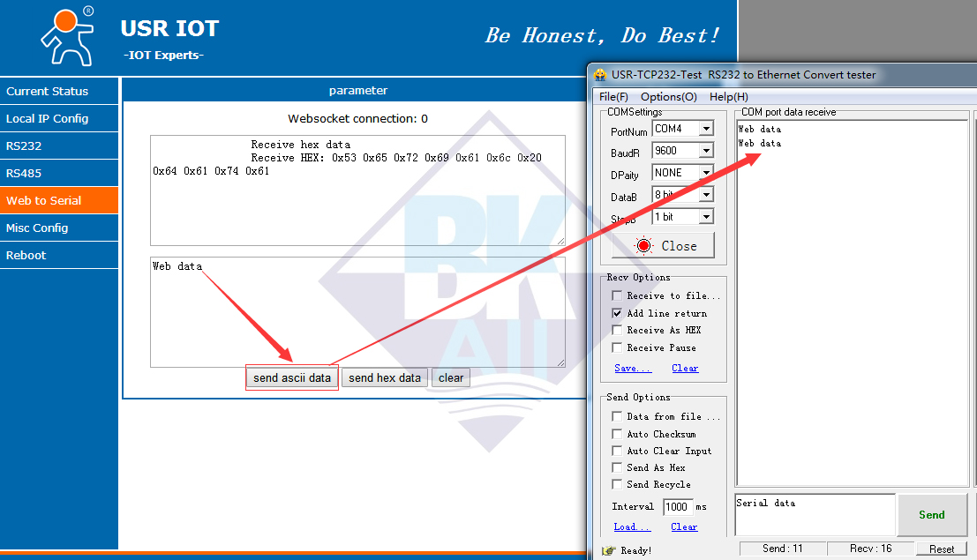Go to Current Status page
Image resolution: width=977 pixels, height=560 pixels.
pyautogui.click(x=59, y=91)
